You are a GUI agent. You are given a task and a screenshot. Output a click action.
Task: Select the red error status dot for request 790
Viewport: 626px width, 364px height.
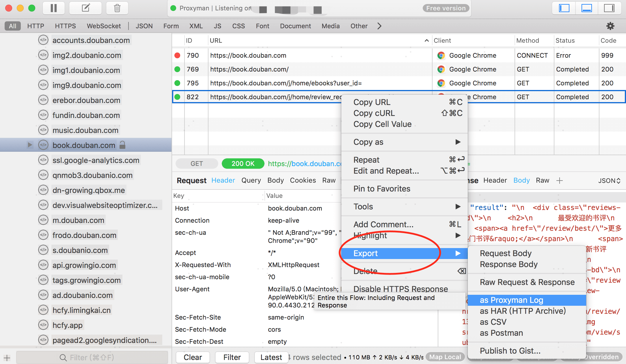click(x=178, y=55)
